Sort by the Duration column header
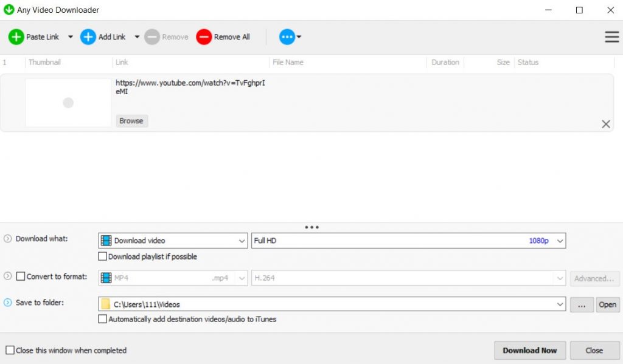Image resolution: width=623 pixels, height=364 pixels. point(445,63)
